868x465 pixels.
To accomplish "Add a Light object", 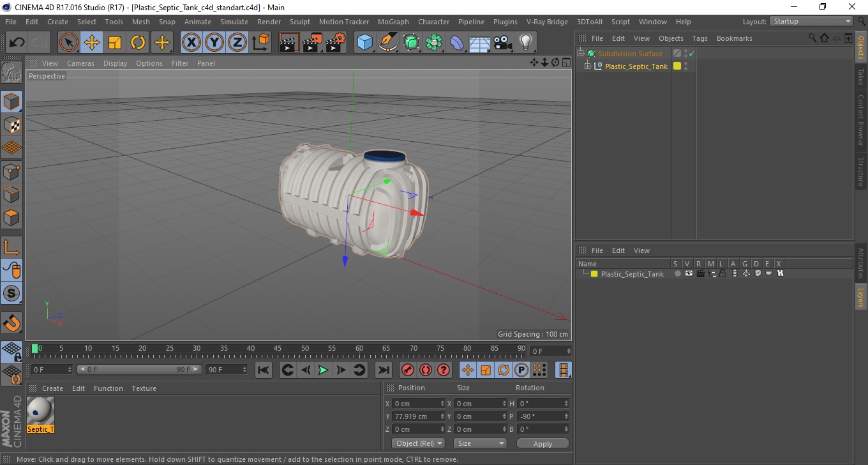I will pyautogui.click(x=526, y=43).
